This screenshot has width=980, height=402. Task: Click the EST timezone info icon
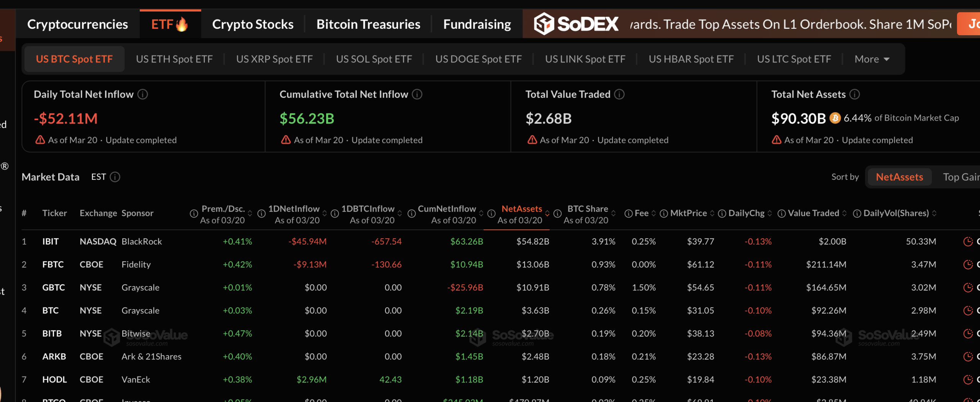(115, 177)
